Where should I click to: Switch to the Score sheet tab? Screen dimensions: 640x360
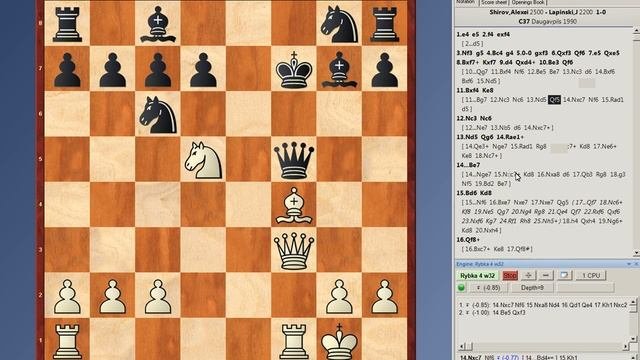tap(494, 2)
